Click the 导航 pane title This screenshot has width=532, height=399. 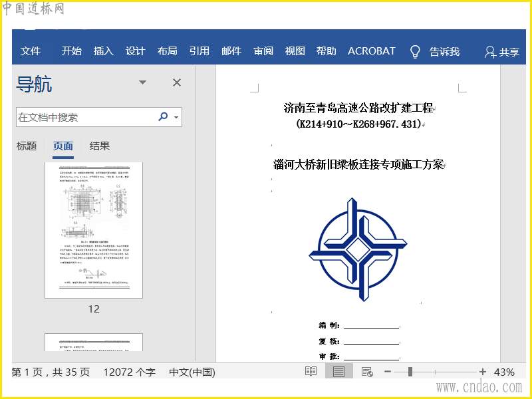34,84
